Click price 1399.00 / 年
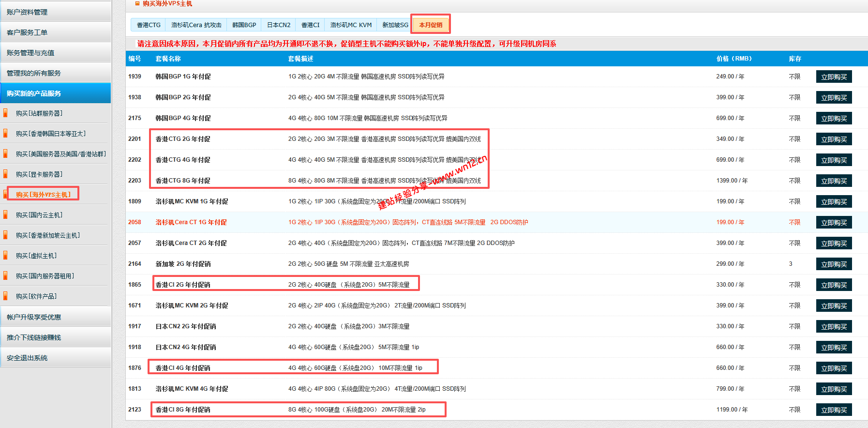 coord(732,181)
